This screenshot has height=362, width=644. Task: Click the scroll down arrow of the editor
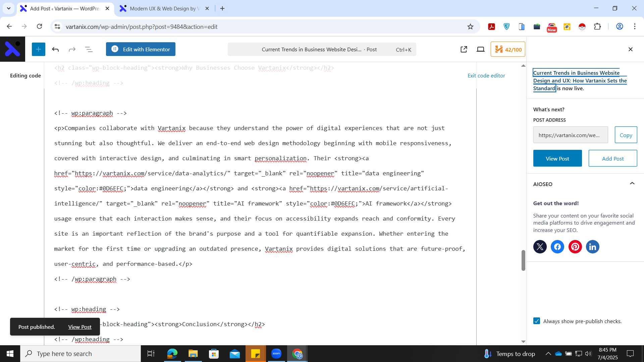(523, 342)
